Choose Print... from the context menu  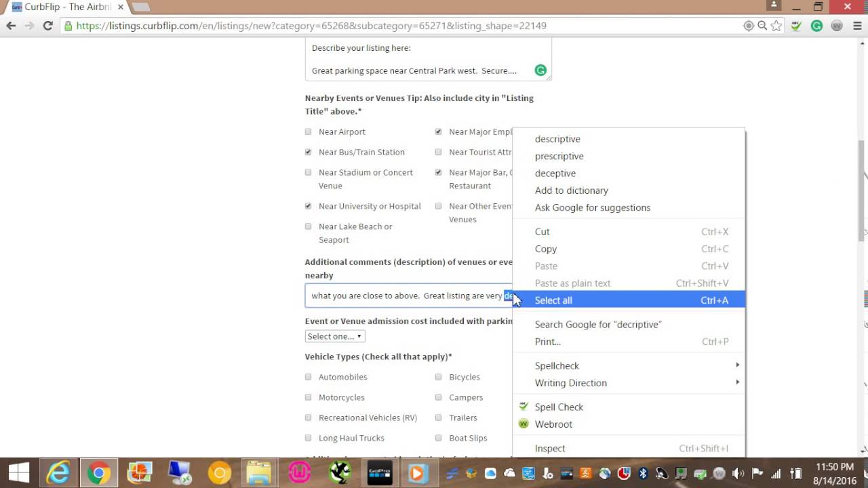click(x=629, y=342)
